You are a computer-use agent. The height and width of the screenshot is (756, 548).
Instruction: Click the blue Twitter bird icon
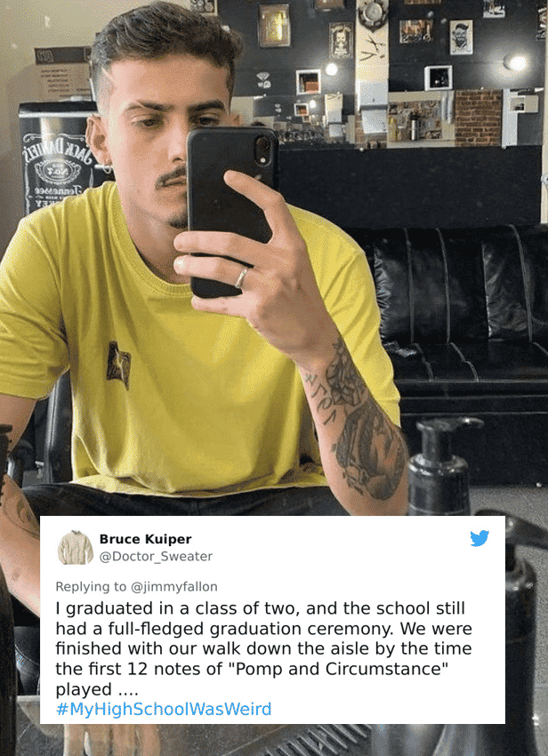(x=479, y=538)
